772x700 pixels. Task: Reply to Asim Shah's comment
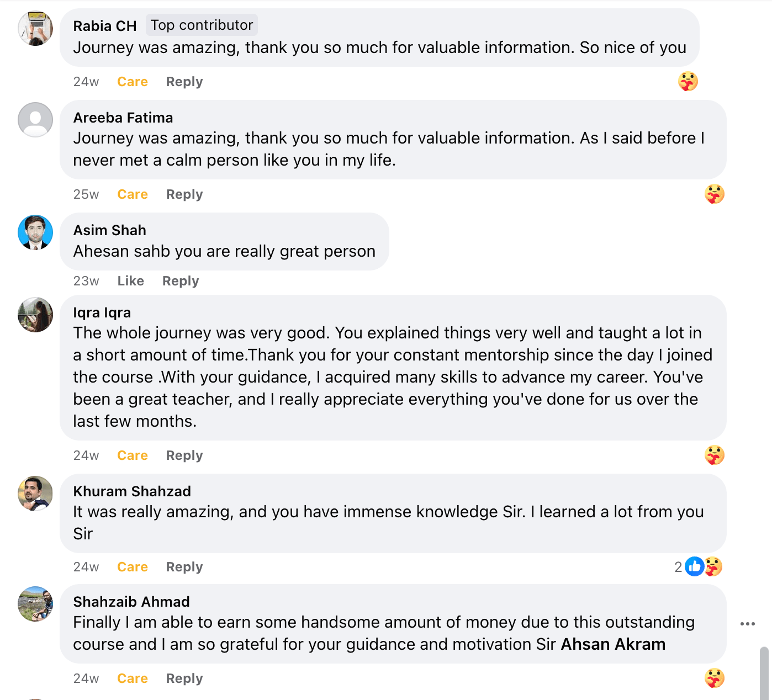click(181, 281)
